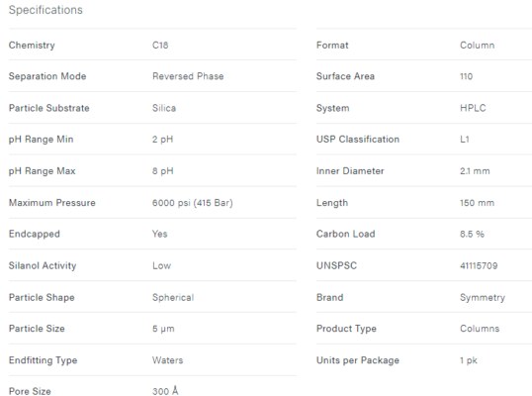Image resolution: width=532 pixels, height=396 pixels.
Task: Select the UNSPSC code 41115709
Action: point(479,265)
